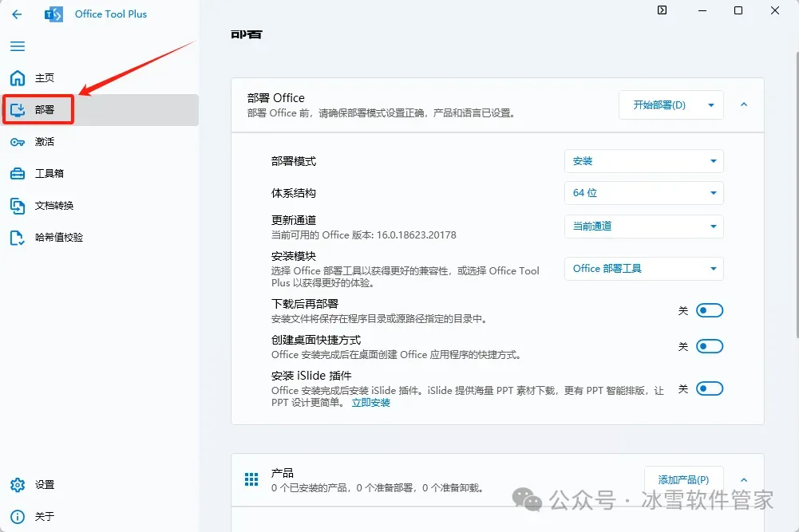Select the 部署 navigation item
The image size is (799, 532).
tap(101, 109)
